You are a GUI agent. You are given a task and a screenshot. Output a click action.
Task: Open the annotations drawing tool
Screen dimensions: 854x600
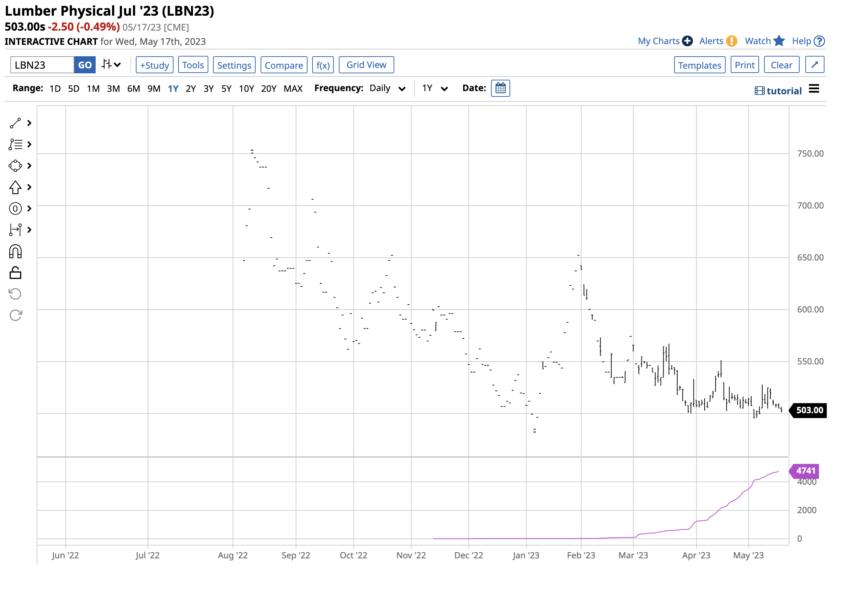point(13,144)
